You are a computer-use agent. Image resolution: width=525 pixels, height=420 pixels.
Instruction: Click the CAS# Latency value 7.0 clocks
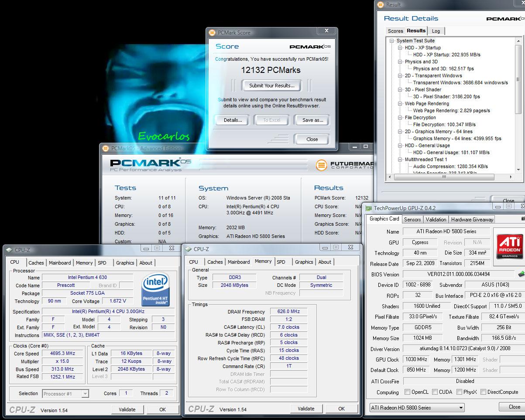288,327
